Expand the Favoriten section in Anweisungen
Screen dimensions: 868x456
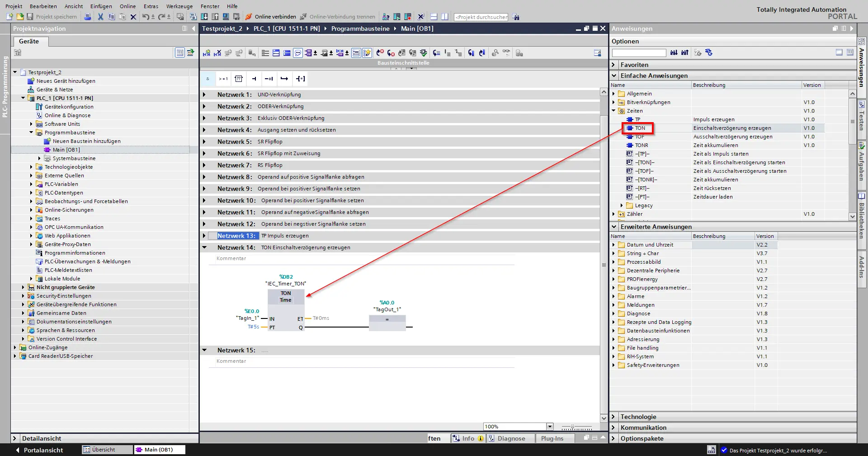coord(613,65)
